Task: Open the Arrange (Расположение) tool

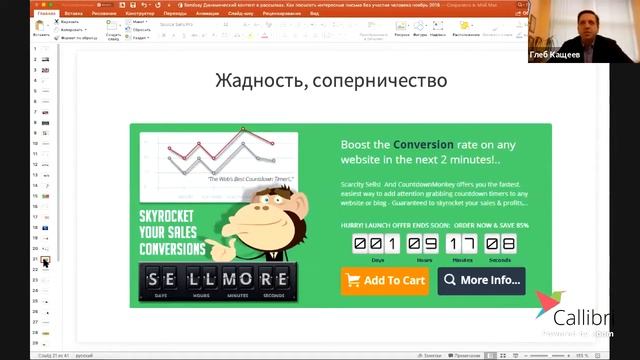Action: [464, 26]
